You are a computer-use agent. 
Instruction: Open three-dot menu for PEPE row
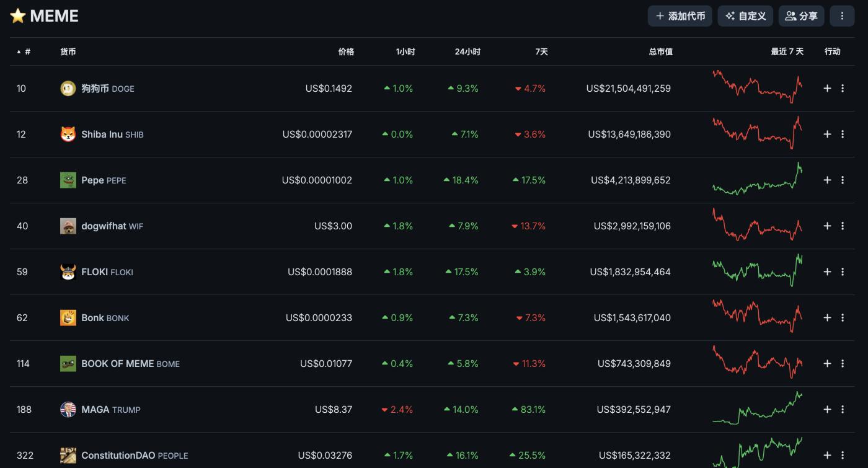point(843,180)
